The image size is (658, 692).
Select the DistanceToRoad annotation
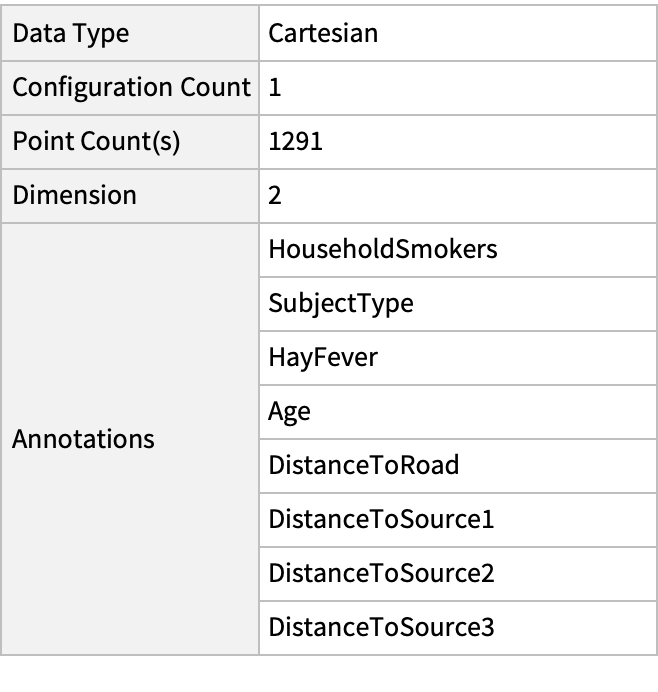pos(364,465)
